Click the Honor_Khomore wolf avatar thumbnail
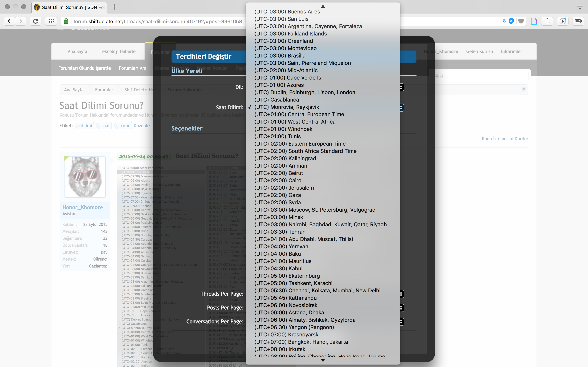The height and width of the screenshot is (367, 588). (x=85, y=177)
